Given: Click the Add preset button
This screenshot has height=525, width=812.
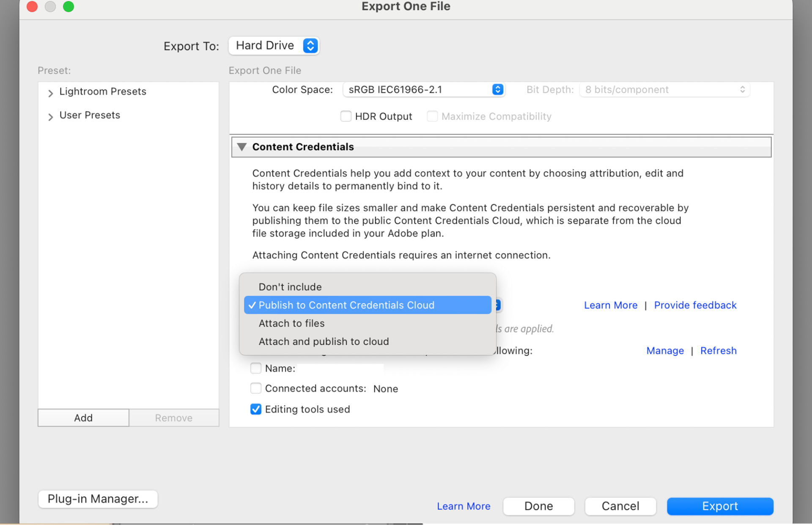Looking at the screenshot, I should coord(83,418).
